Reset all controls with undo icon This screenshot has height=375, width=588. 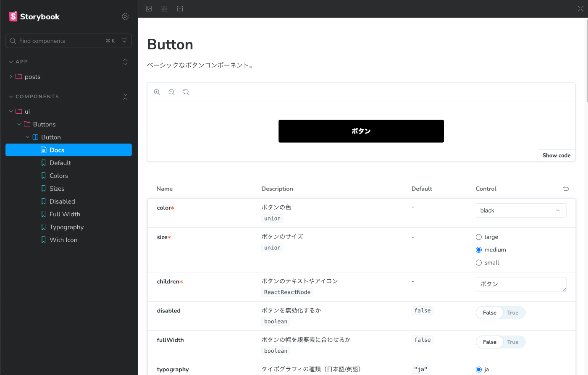tap(566, 189)
